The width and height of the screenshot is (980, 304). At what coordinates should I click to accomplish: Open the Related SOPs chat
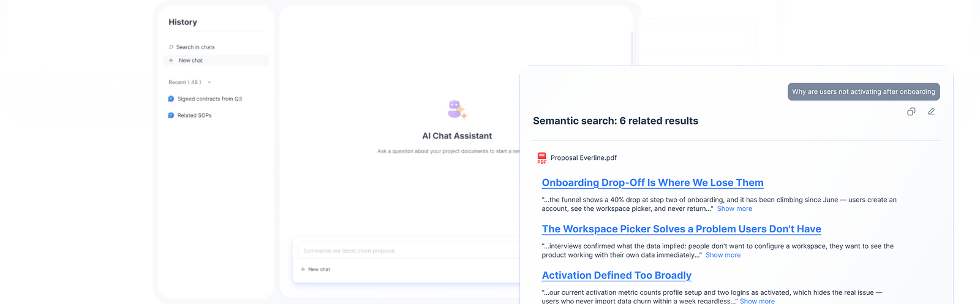(194, 115)
